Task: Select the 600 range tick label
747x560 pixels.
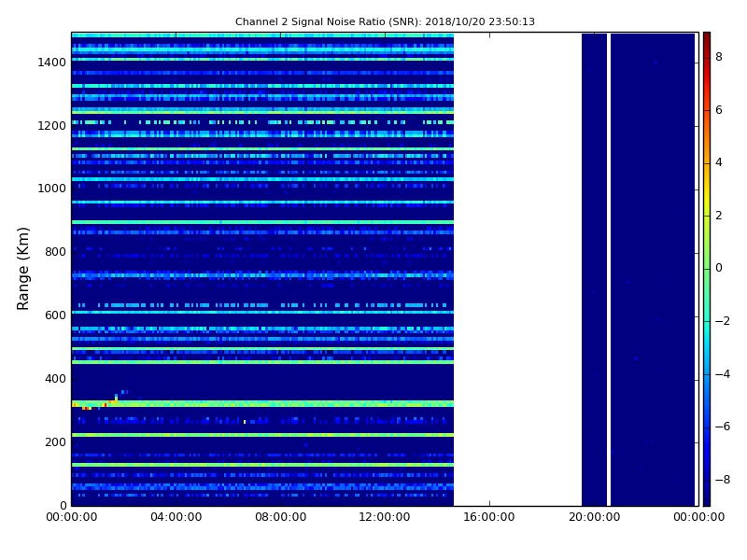Action: point(55,315)
